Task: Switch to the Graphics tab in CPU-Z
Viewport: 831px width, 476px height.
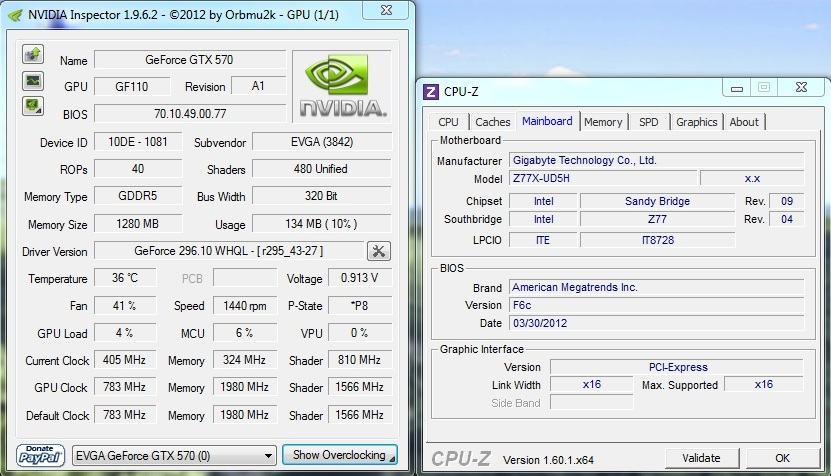Action: pyautogui.click(x=697, y=122)
